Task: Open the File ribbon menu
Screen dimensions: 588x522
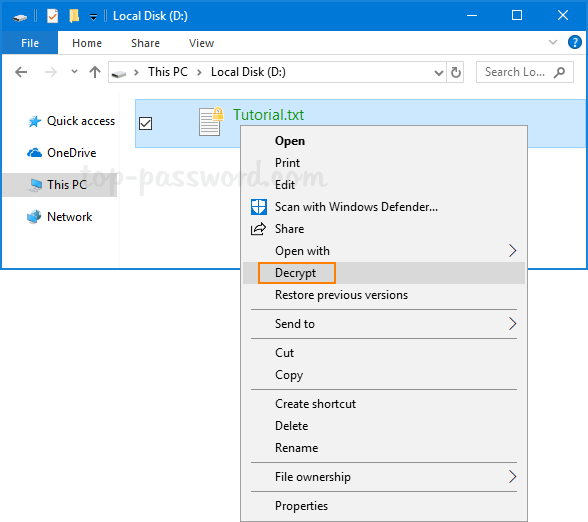Action: point(30,43)
